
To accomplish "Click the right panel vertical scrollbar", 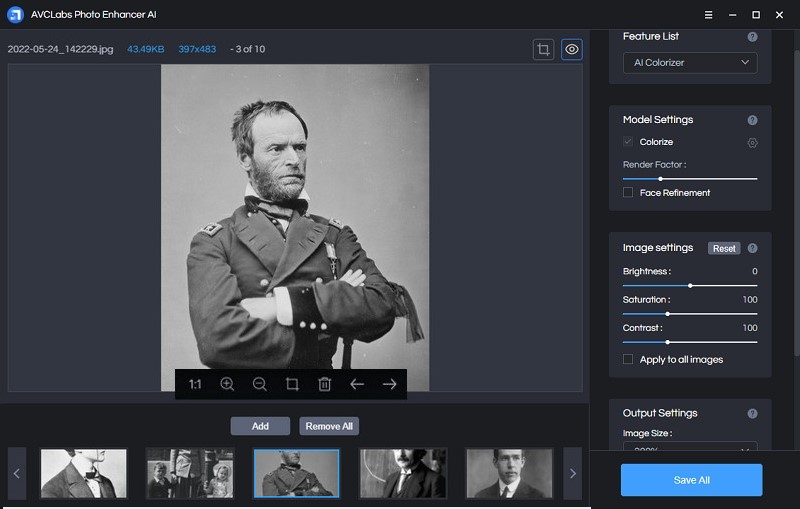I will click(797, 204).
